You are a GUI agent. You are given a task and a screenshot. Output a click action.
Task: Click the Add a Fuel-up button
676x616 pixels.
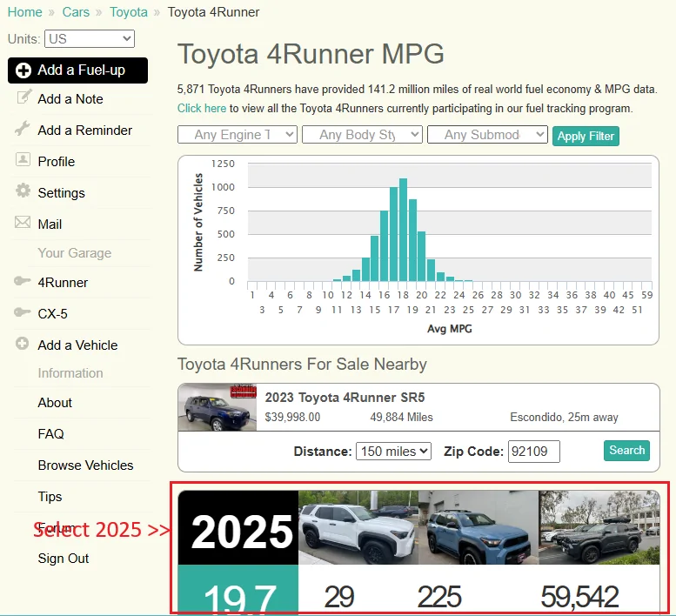coord(77,70)
